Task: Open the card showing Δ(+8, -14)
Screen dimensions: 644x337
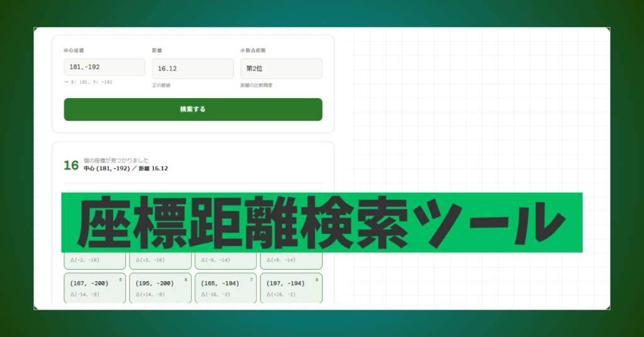Action: click(291, 260)
